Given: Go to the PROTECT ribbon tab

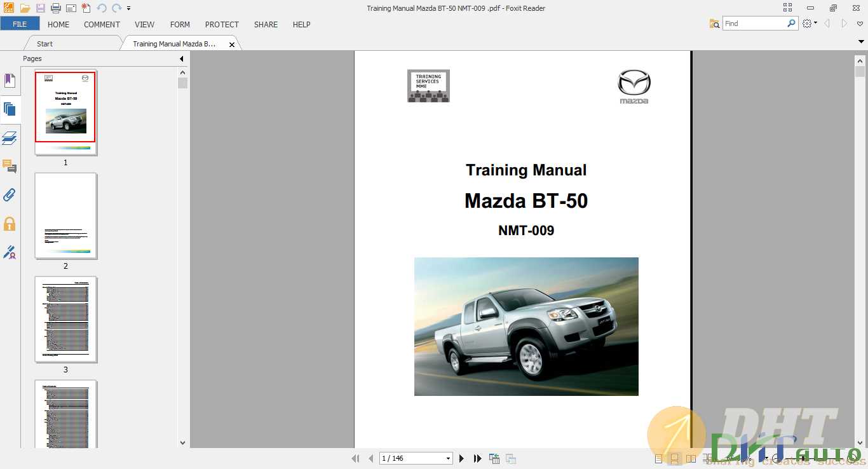Looking at the screenshot, I should coord(222,24).
